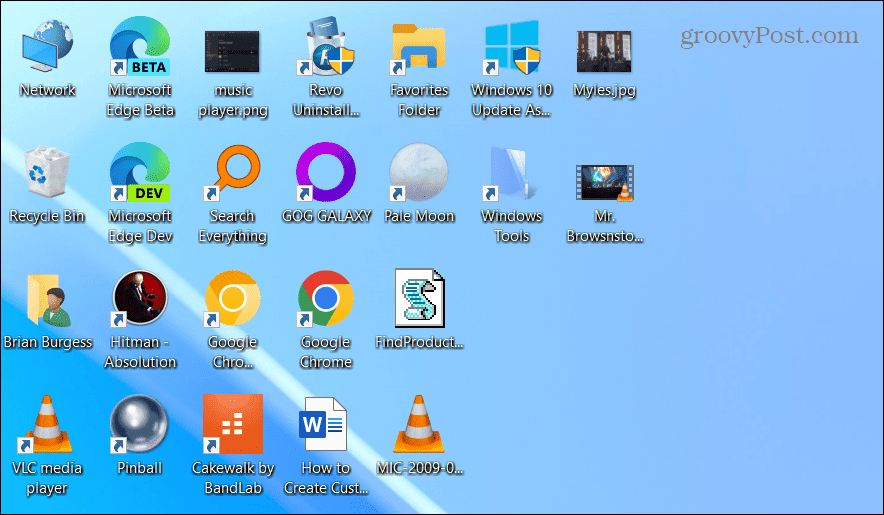Select the GOG GALAXY shortcut
This screenshot has width=884, height=515.
point(326,176)
